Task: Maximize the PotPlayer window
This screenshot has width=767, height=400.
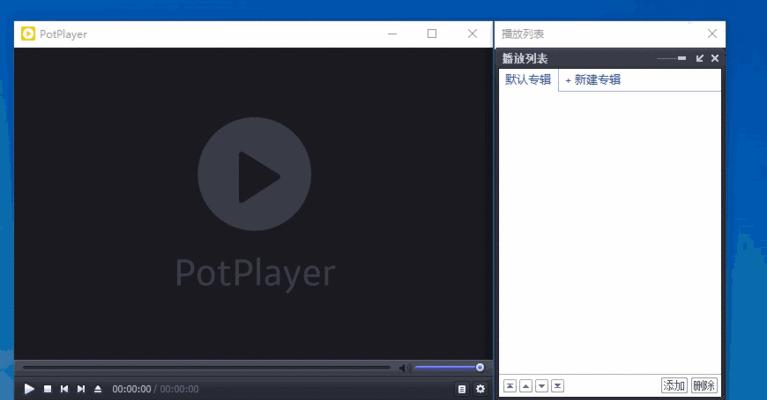Action: [x=432, y=34]
